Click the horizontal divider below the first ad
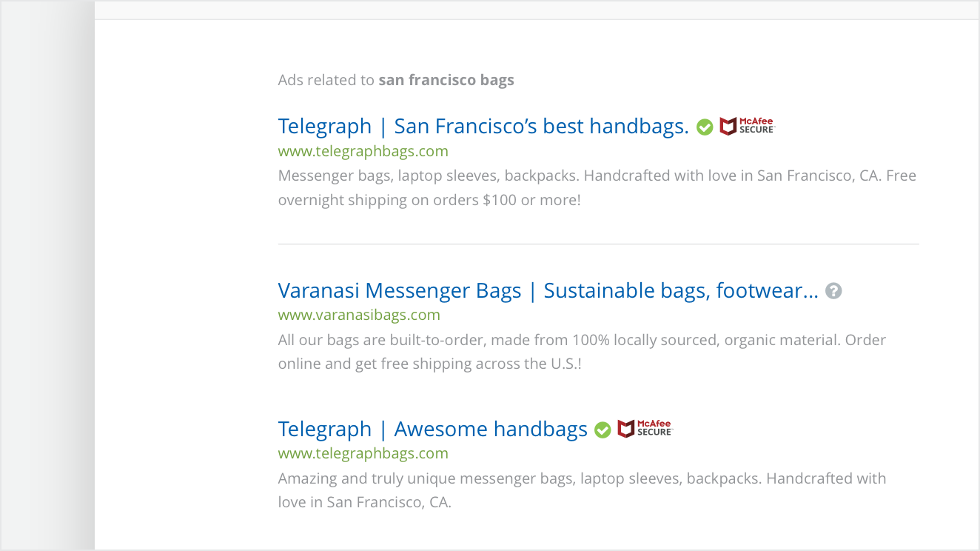This screenshot has height=551, width=980. click(x=598, y=244)
